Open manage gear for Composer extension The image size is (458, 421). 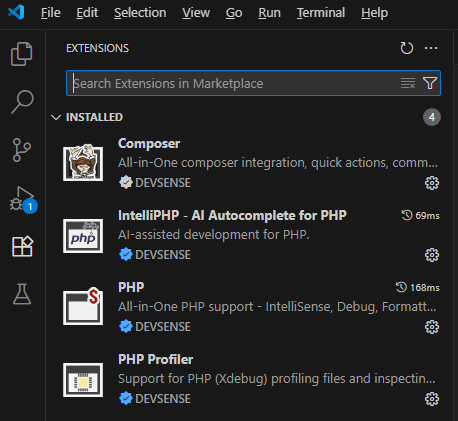pos(432,183)
